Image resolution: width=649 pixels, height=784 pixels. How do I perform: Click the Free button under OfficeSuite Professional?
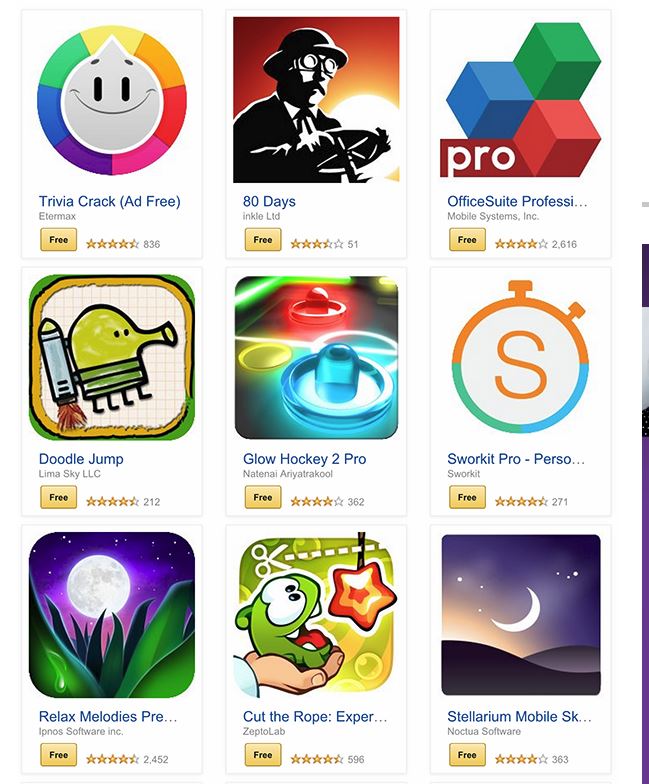[467, 240]
